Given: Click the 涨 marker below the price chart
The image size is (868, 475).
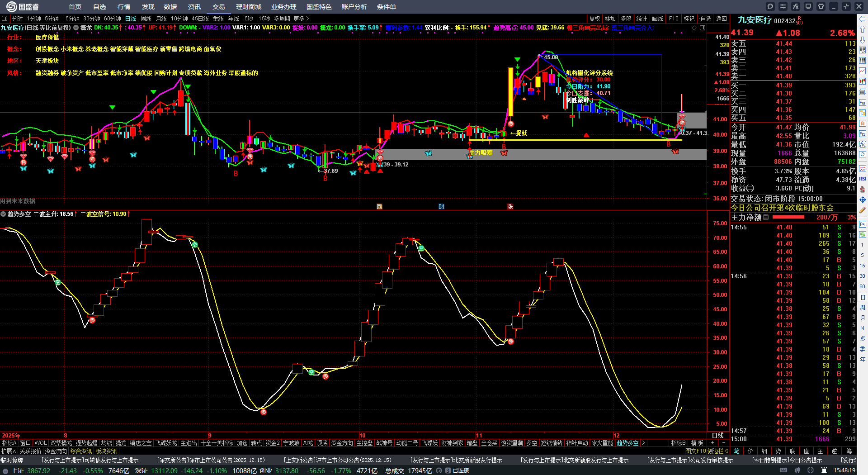Looking at the screenshot, I should [x=510, y=207].
